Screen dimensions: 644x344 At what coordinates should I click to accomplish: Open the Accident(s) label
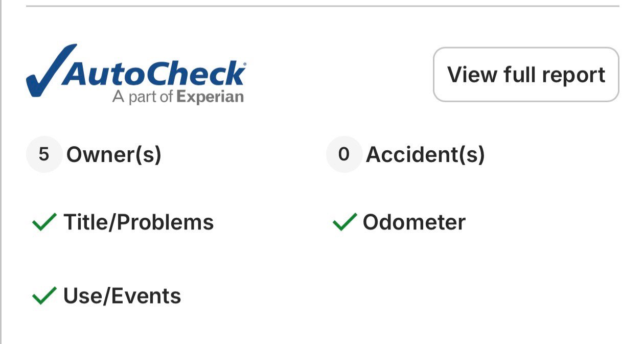(x=425, y=154)
